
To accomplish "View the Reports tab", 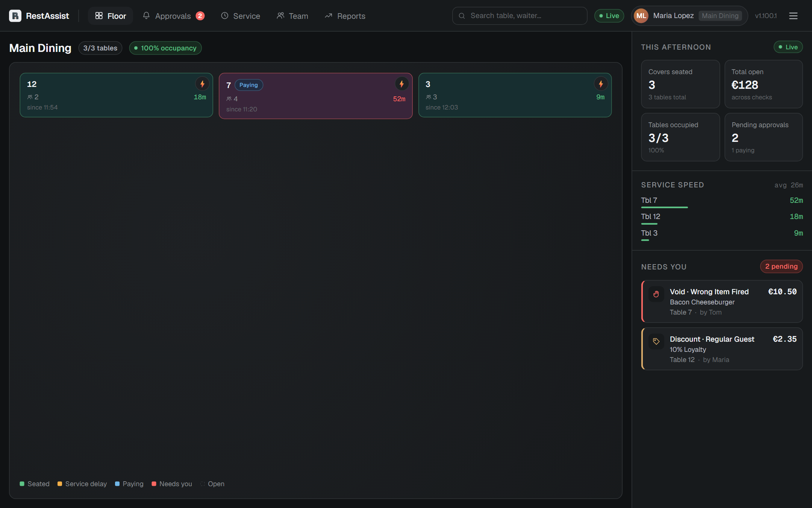I will pyautogui.click(x=345, y=16).
